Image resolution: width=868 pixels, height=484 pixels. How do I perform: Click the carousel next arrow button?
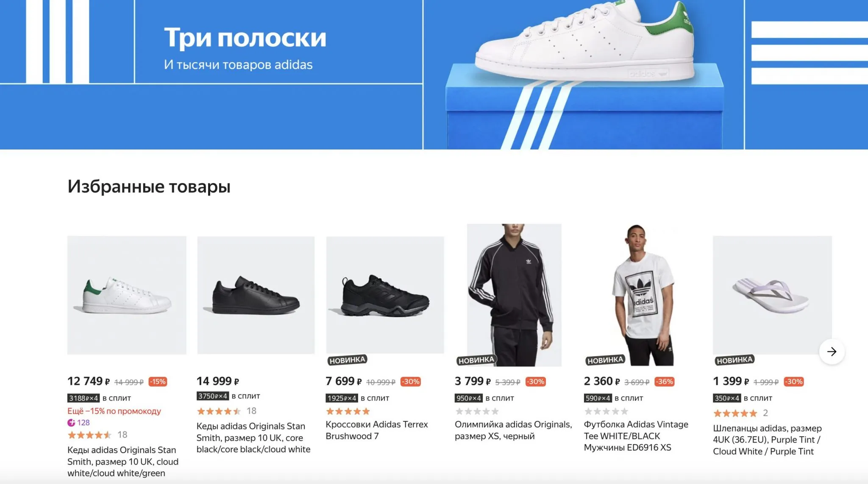(832, 351)
